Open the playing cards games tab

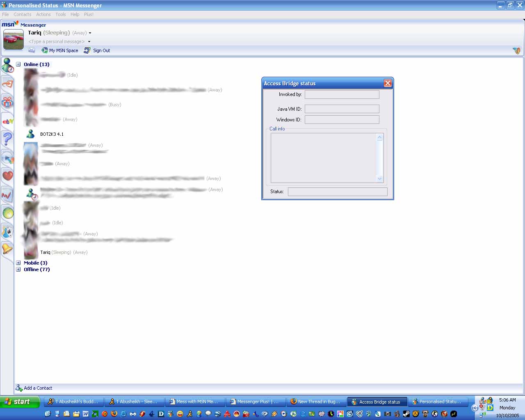click(7, 232)
